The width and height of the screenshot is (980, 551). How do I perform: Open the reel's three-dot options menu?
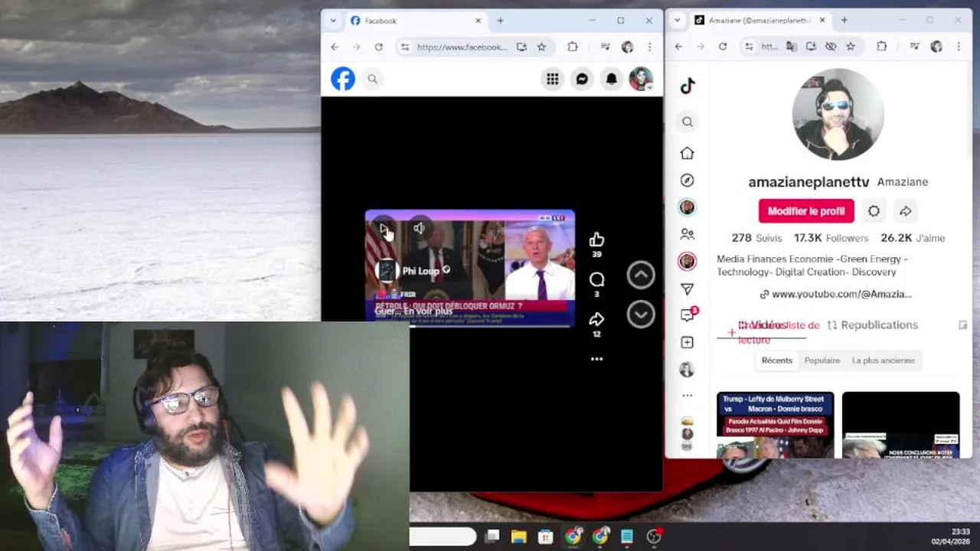tap(596, 359)
